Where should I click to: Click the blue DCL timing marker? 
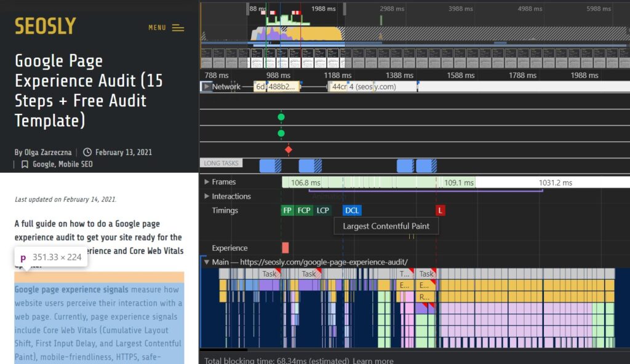tap(352, 210)
